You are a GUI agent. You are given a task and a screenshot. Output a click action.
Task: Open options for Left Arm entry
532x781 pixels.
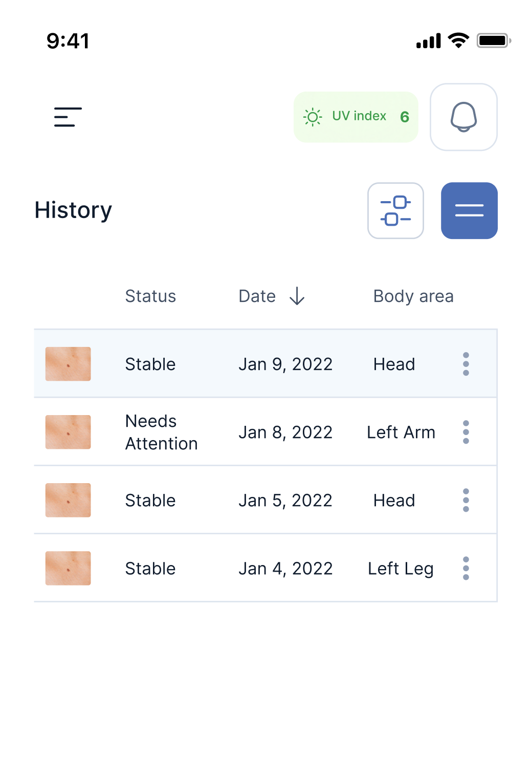click(x=465, y=432)
